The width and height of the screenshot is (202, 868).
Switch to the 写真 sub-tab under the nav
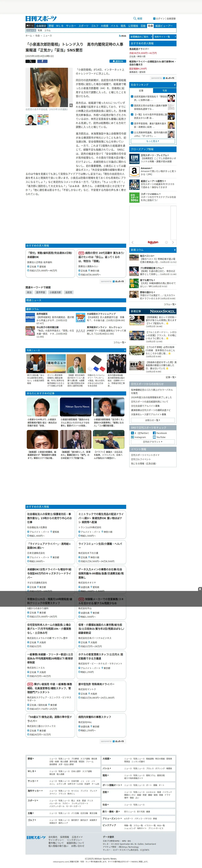point(40,30)
